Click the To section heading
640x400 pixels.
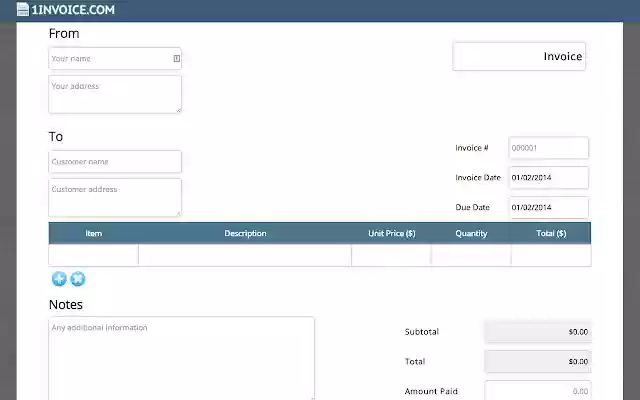pyautogui.click(x=56, y=137)
